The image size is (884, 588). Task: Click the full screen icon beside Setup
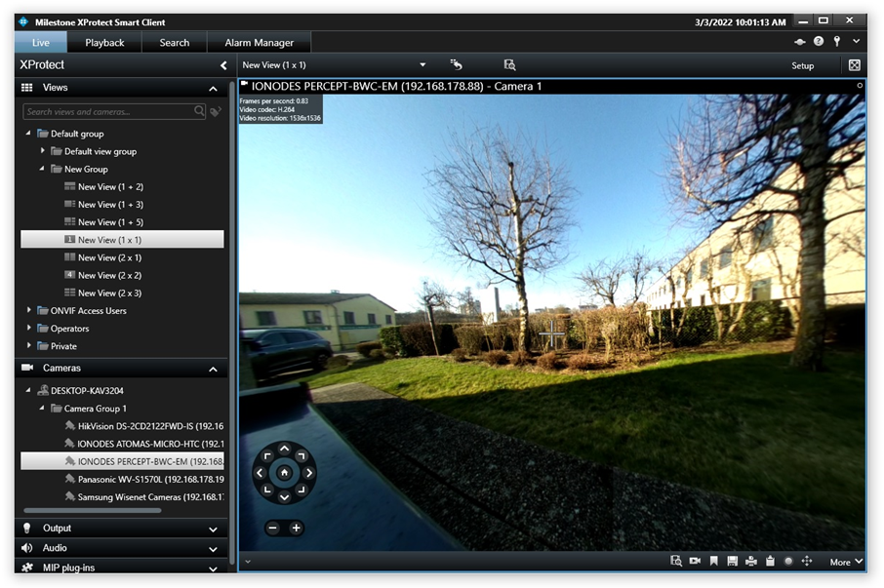[854, 64]
